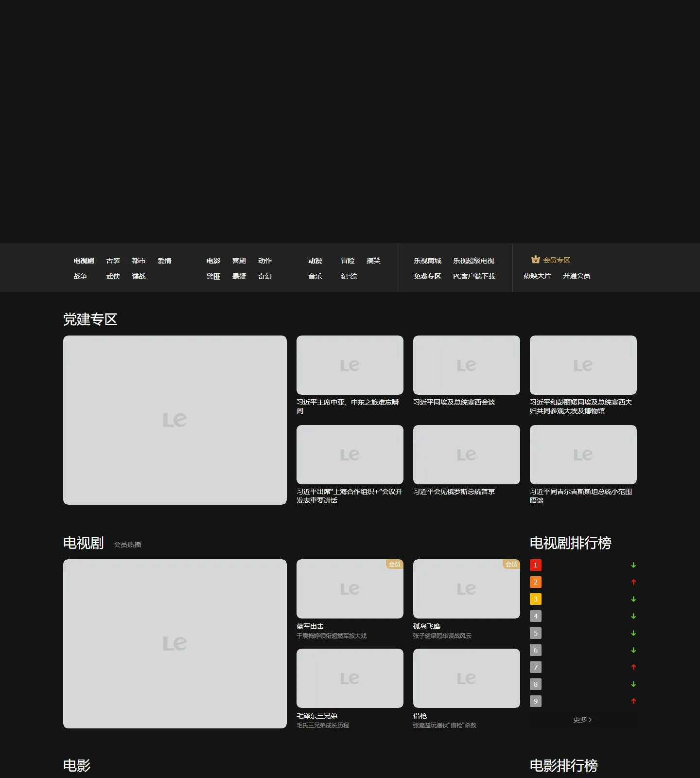Expand the ranking list with 更多
Image resolution: width=700 pixels, height=778 pixels.
tap(582, 720)
